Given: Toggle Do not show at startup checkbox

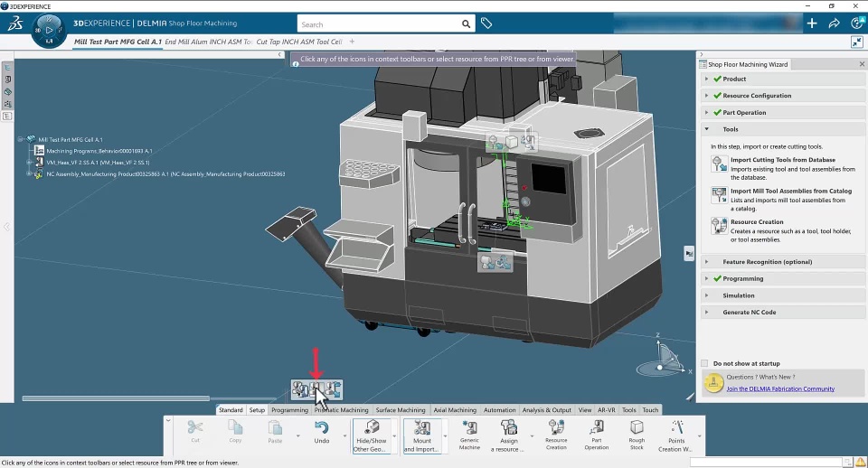Looking at the screenshot, I should (x=704, y=363).
